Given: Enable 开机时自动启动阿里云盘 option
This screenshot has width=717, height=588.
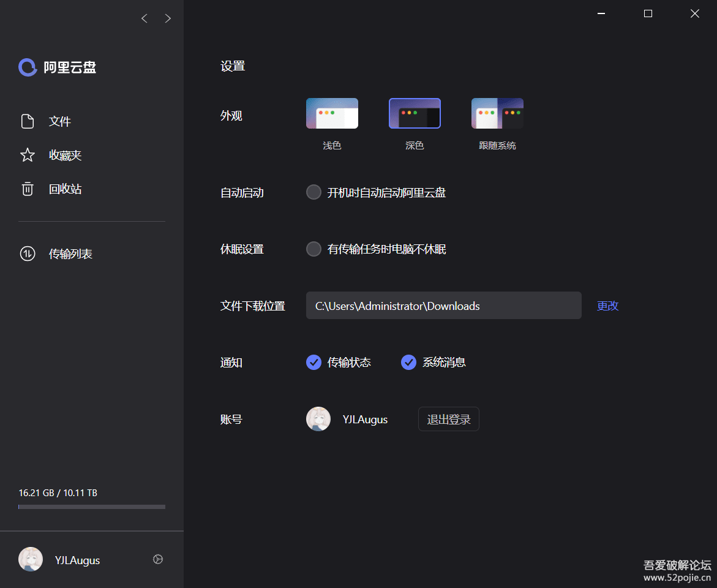Looking at the screenshot, I should (x=313, y=192).
